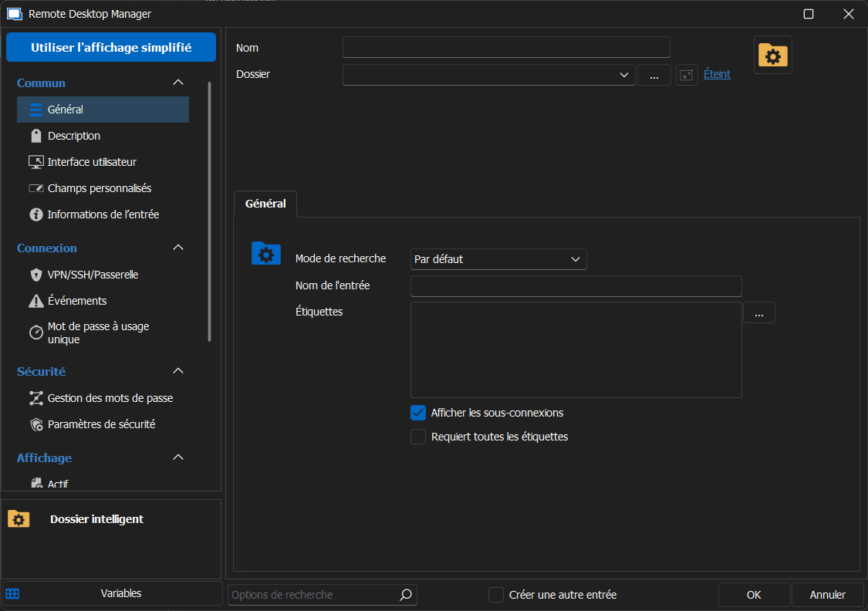Click the smart folder icon beside Nom
The width and height of the screenshot is (868, 611).
click(x=772, y=55)
